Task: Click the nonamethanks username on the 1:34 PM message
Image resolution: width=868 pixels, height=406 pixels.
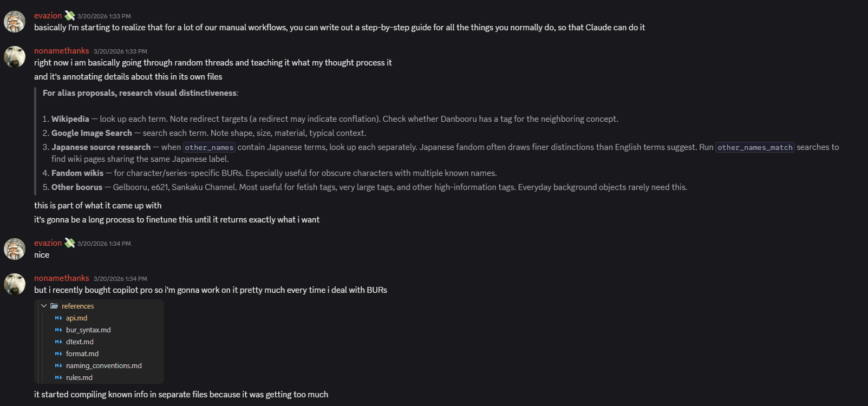Action: (61, 278)
